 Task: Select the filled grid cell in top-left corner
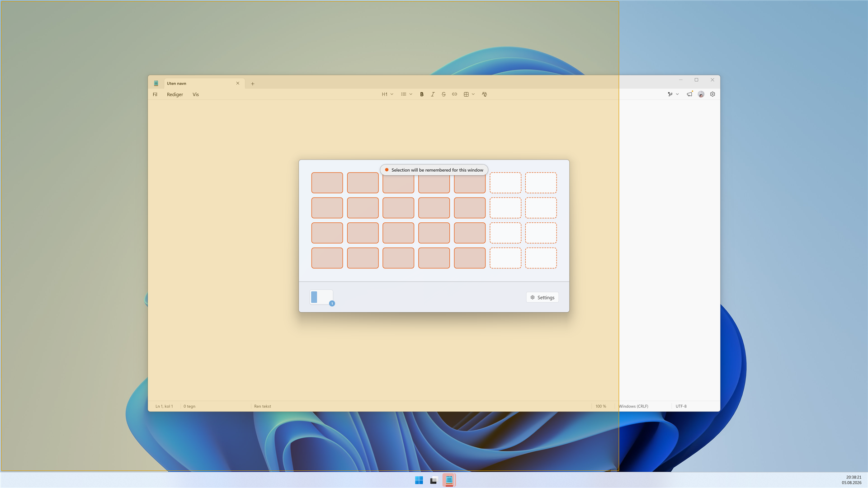click(x=327, y=183)
